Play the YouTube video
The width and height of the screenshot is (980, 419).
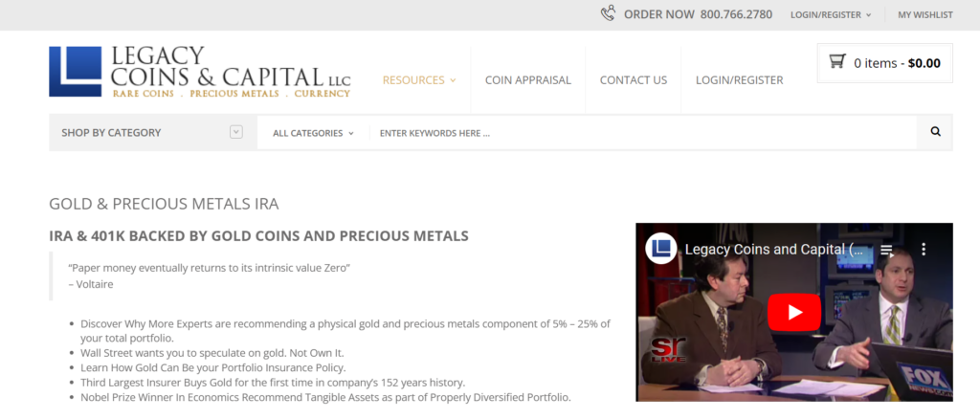[793, 312]
